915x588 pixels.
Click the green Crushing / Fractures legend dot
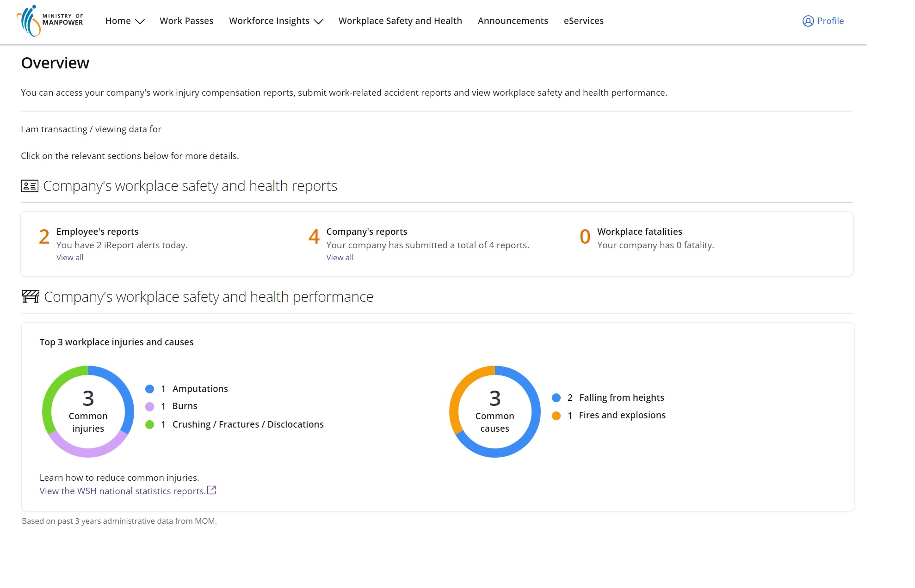pyautogui.click(x=149, y=424)
